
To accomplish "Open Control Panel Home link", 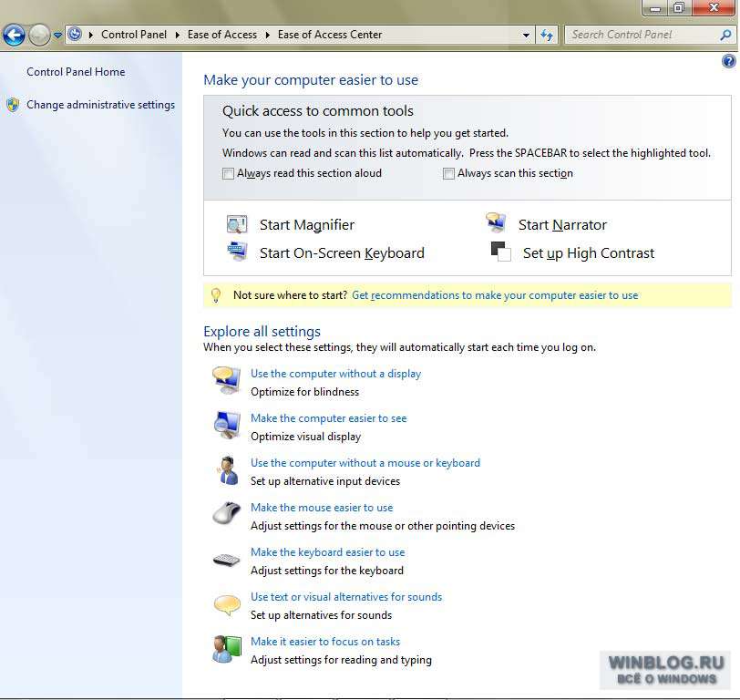I will click(x=76, y=72).
